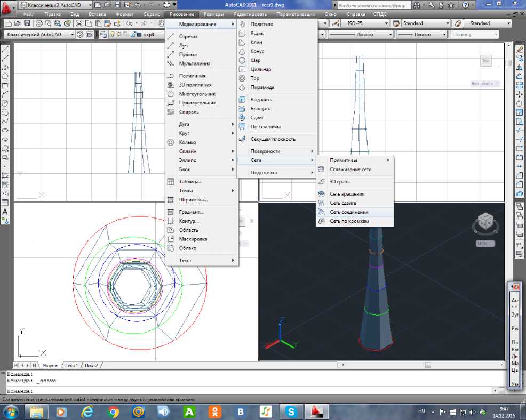526x420 pixels.
Task: Click the Save icon in standard toolbar
Action: (27, 23)
